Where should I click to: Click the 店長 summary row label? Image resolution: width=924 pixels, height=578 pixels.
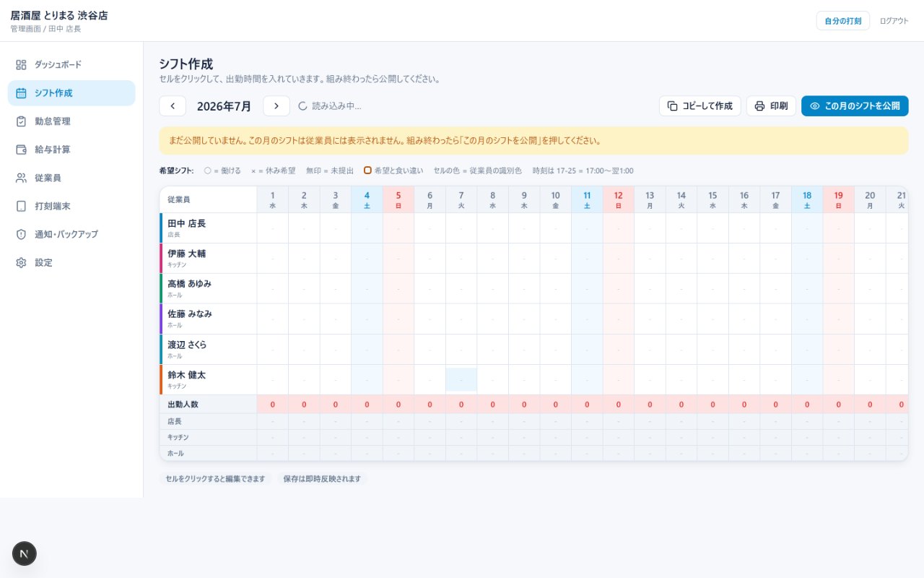(x=175, y=421)
